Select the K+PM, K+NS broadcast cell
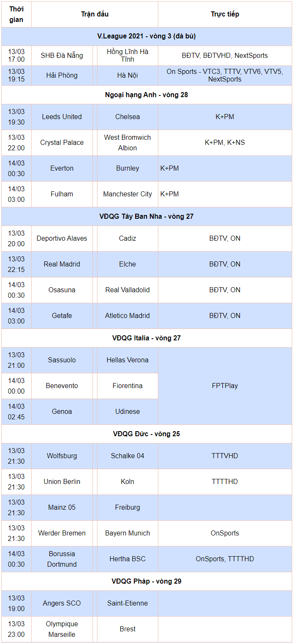The height and width of the screenshot is (644, 293). pyautogui.click(x=225, y=143)
